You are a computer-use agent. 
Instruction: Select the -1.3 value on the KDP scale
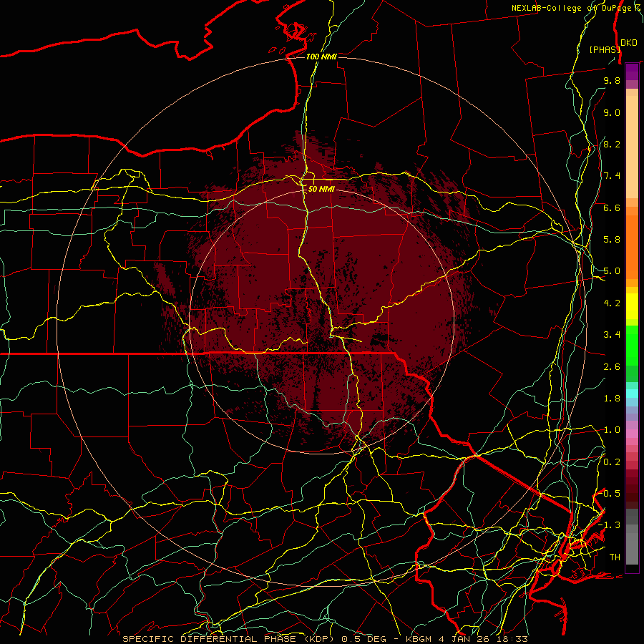click(x=609, y=526)
